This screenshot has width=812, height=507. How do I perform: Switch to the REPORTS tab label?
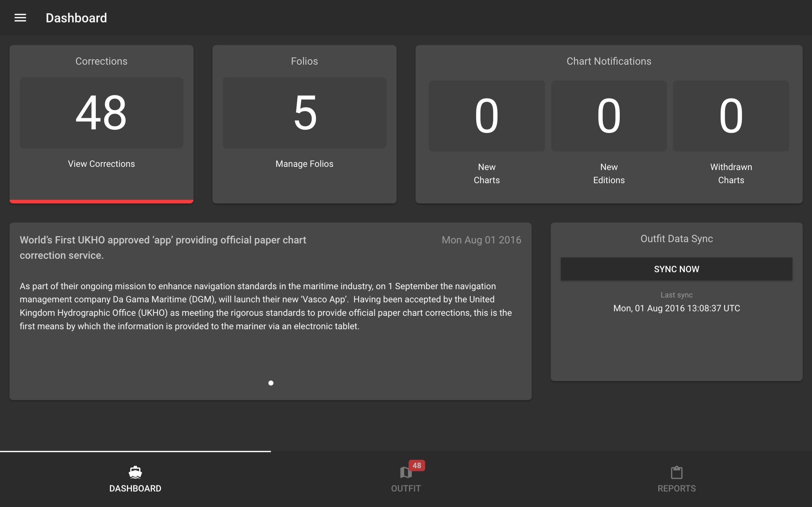(x=676, y=488)
